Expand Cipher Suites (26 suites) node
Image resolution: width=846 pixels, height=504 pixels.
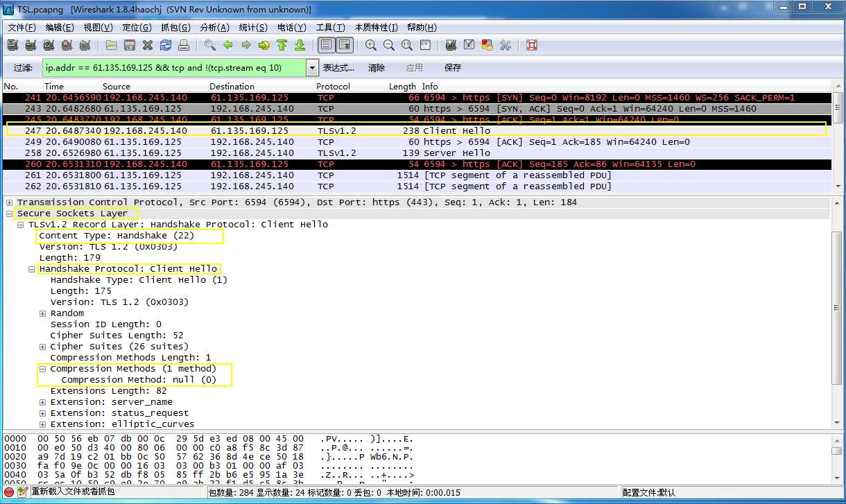43,347
